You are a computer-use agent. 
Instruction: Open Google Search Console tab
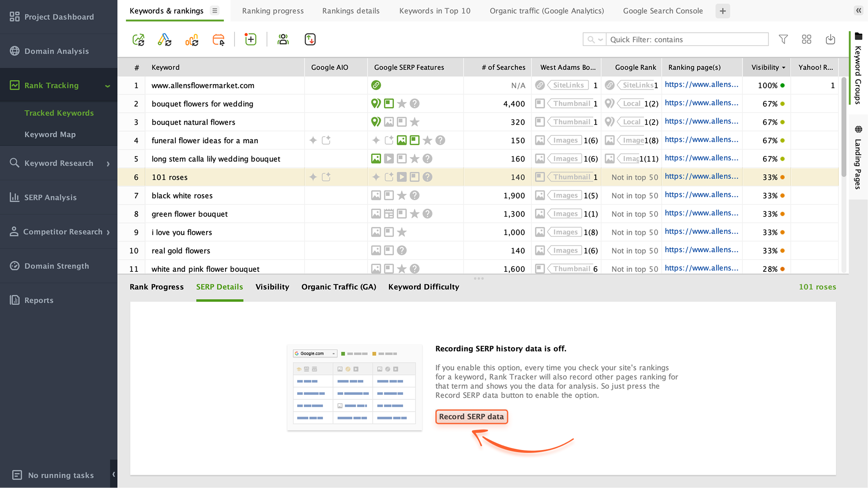tap(663, 11)
